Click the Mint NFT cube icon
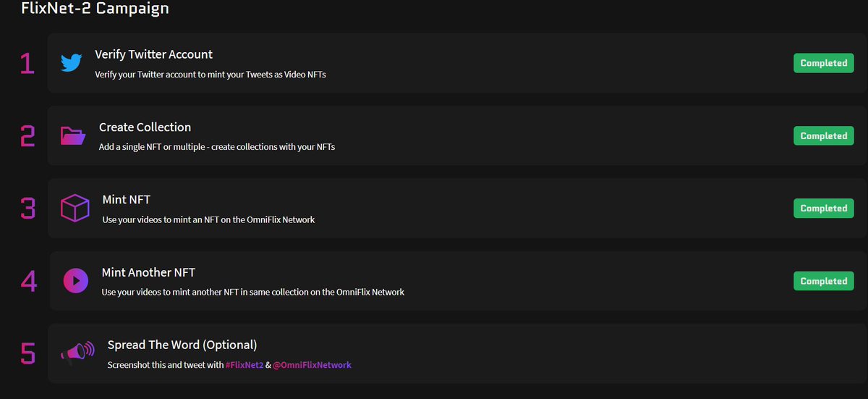 (75, 209)
